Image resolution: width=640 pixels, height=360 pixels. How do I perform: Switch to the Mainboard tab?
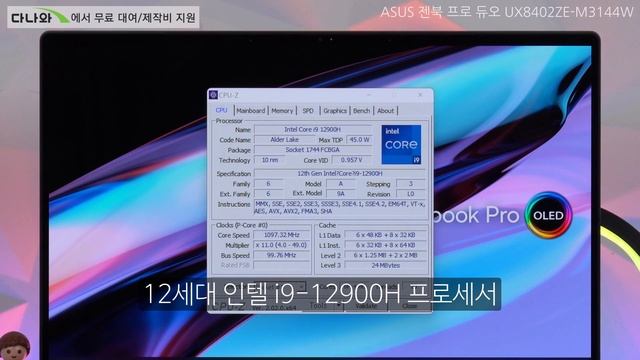pyautogui.click(x=251, y=111)
